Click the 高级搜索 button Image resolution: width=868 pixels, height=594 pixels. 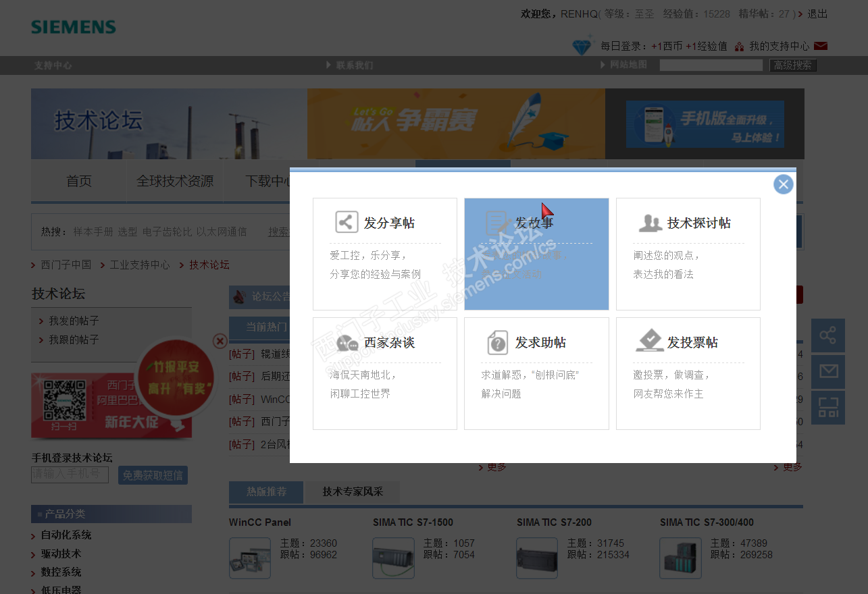coord(793,65)
